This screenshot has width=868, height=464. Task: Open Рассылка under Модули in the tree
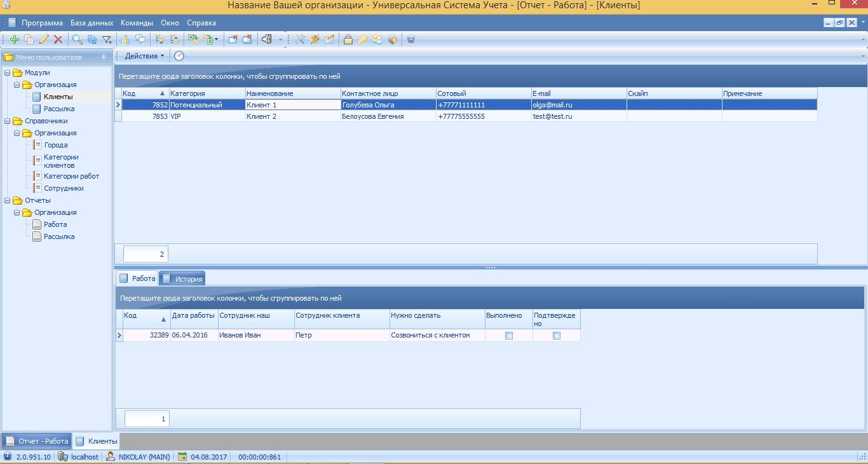point(59,109)
